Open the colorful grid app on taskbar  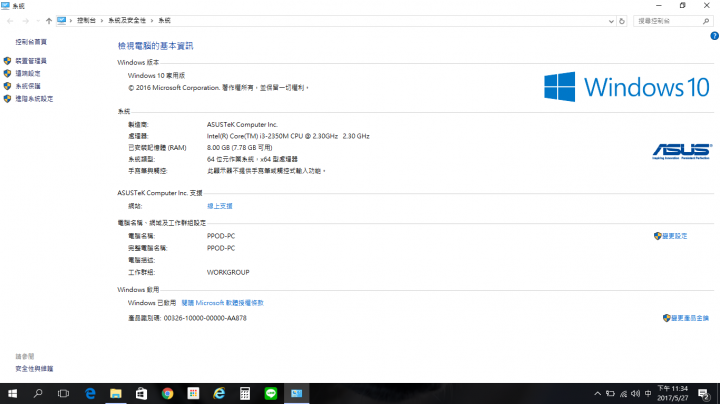tap(193, 393)
